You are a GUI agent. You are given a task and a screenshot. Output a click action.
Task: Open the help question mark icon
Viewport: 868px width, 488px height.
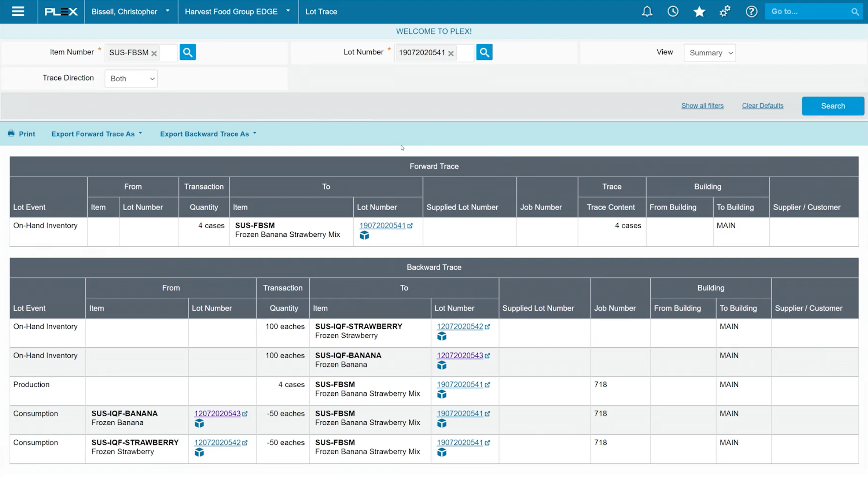[751, 11]
